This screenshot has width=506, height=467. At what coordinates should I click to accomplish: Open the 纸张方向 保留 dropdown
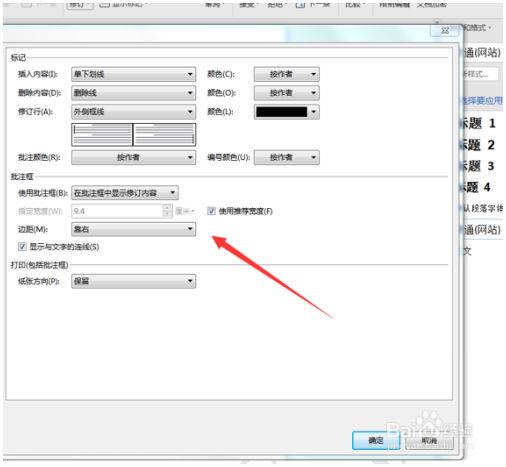133,281
